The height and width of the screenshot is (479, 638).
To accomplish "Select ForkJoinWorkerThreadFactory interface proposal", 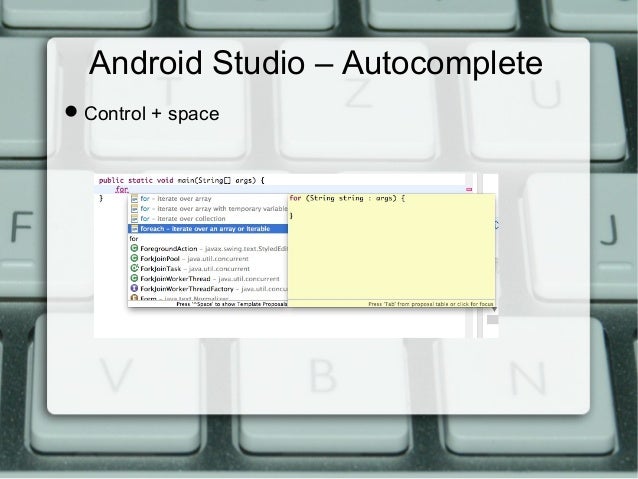I will 208,289.
